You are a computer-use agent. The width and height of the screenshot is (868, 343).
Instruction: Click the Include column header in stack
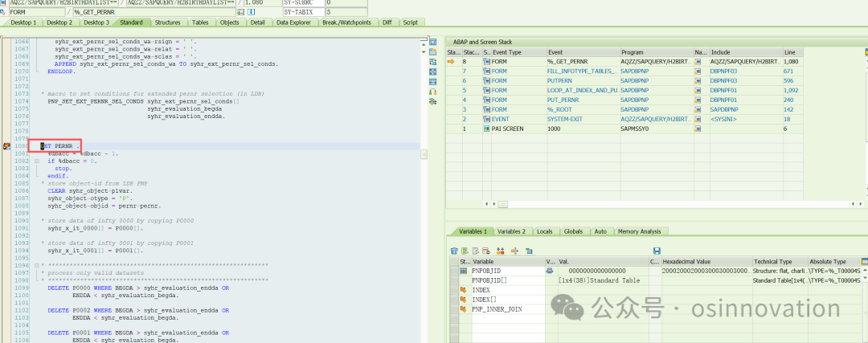coord(745,52)
